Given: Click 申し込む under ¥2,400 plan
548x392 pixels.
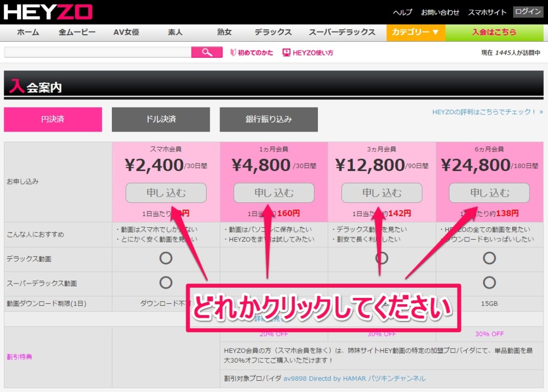Looking at the screenshot, I should (166, 193).
